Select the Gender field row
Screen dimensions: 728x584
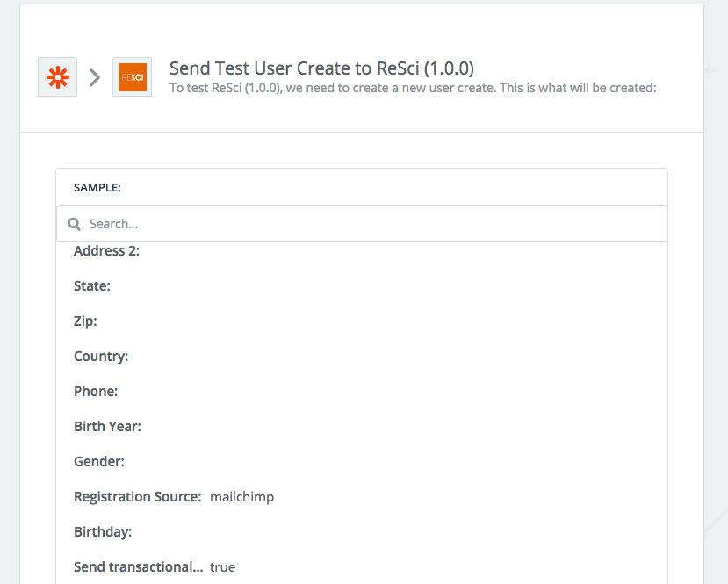tap(362, 462)
